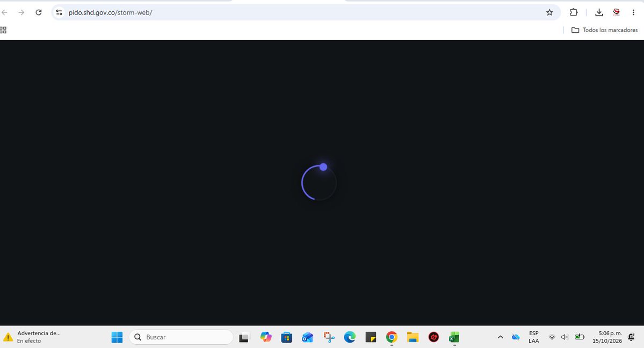Click the Buscar taskbar search box
The width and height of the screenshot is (644, 348).
point(181,337)
